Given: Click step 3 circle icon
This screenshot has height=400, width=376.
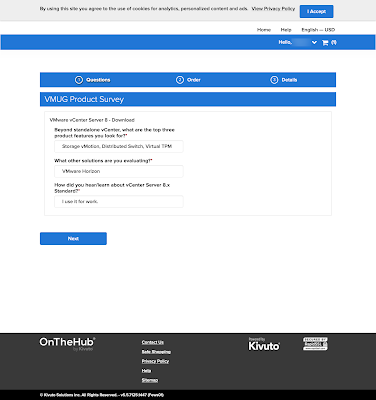Looking at the screenshot, I should (274, 80).
